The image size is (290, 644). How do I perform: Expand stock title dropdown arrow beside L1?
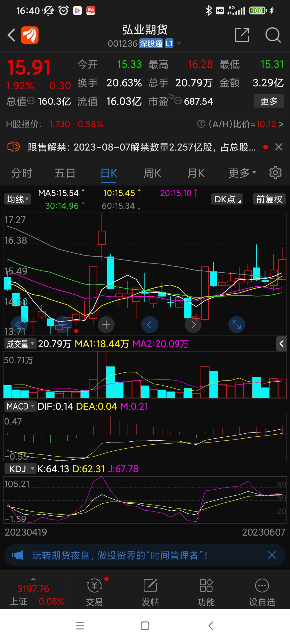point(179,43)
